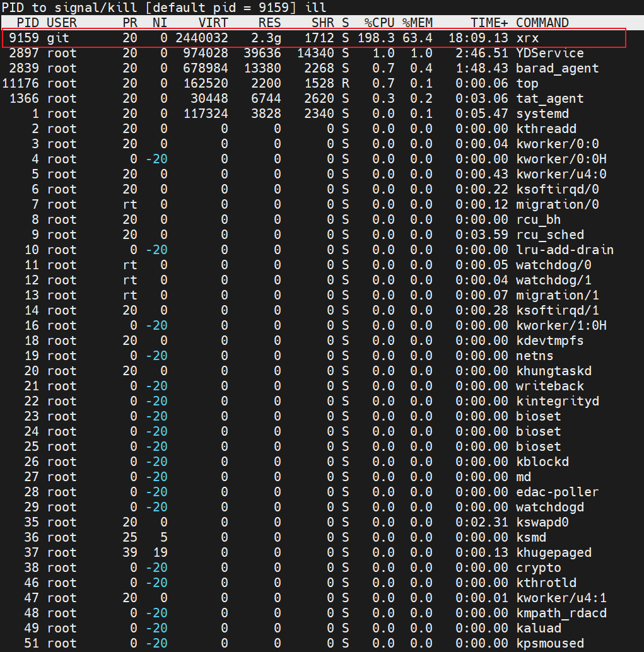
Task: Click the 2.3g resident memory value
Action: click(x=266, y=38)
